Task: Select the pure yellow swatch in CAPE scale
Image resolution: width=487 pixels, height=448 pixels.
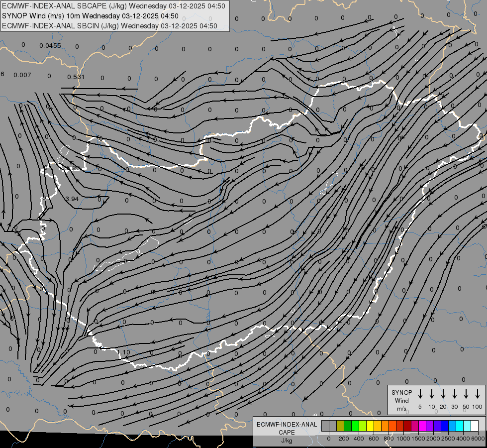Action: point(370,426)
